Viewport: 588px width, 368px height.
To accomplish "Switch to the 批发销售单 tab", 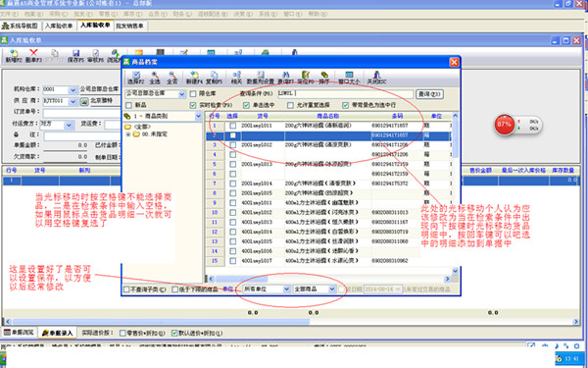I will tap(129, 26).
